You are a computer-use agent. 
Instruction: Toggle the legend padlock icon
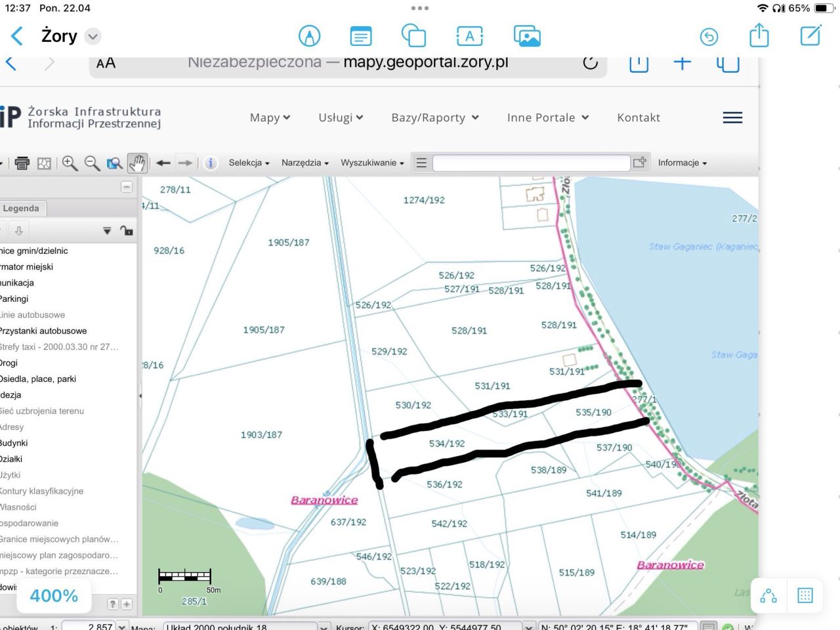(127, 230)
